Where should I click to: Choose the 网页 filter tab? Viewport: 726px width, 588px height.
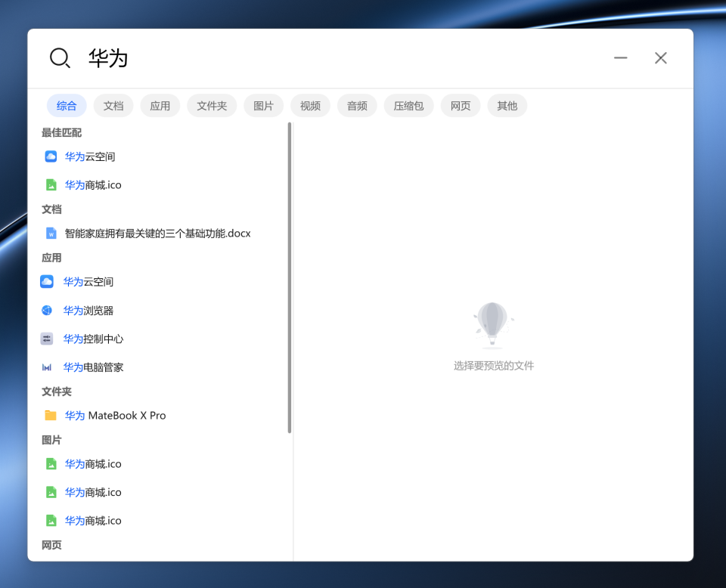pos(461,106)
